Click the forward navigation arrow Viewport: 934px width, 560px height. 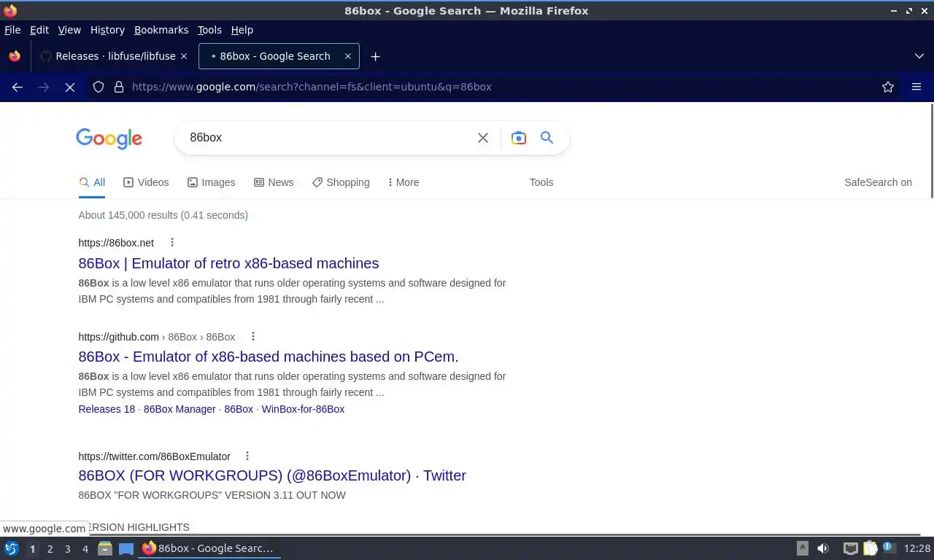pos(44,87)
